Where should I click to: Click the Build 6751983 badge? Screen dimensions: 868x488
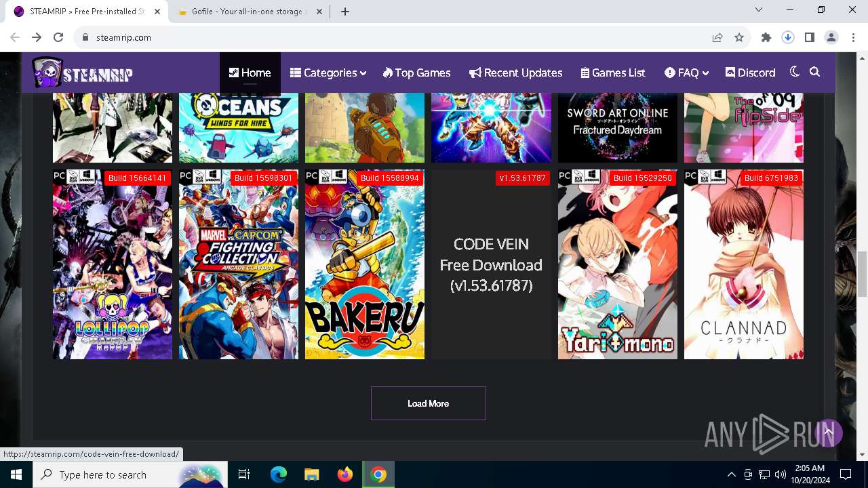pos(771,178)
